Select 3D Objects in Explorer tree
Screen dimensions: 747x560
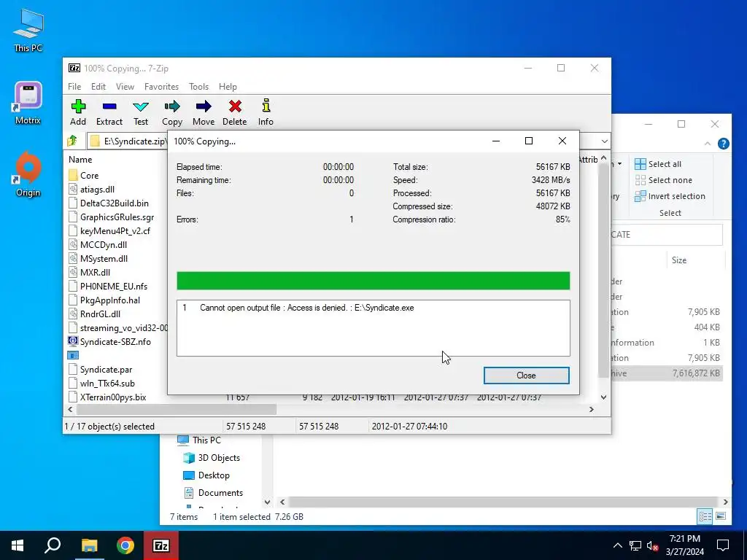[x=211, y=458]
